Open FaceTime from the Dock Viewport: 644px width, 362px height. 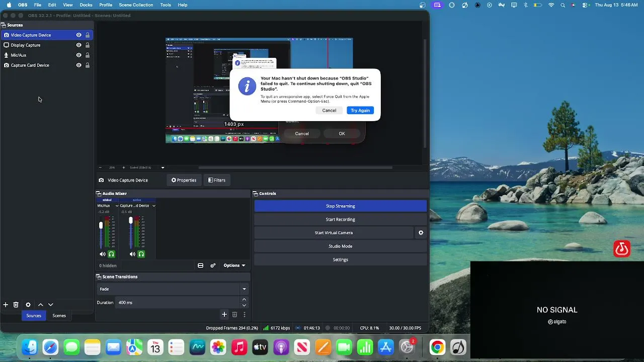coord(344,347)
